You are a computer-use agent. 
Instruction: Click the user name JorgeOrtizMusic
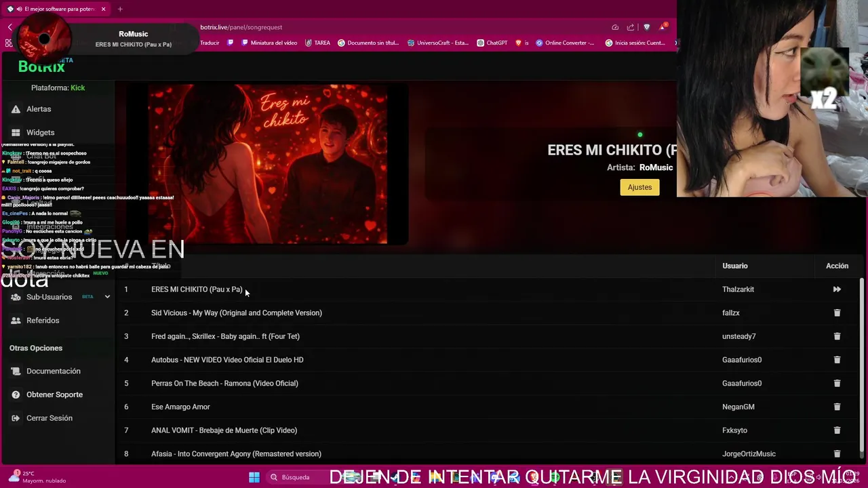pos(749,454)
